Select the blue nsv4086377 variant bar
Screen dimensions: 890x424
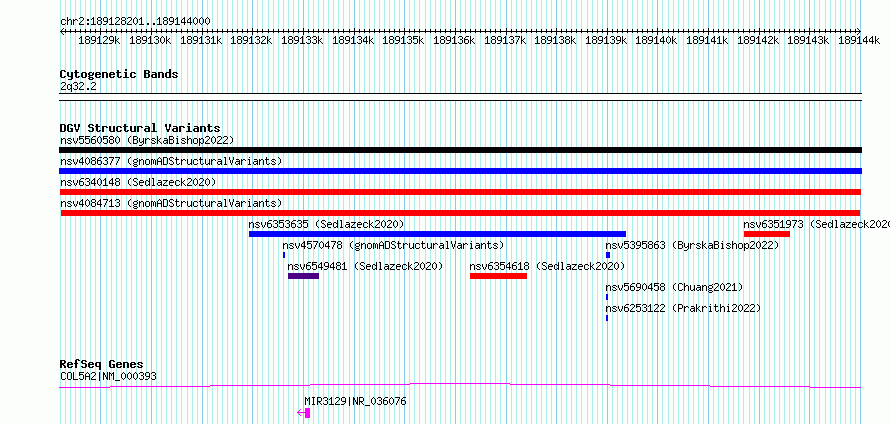point(460,171)
